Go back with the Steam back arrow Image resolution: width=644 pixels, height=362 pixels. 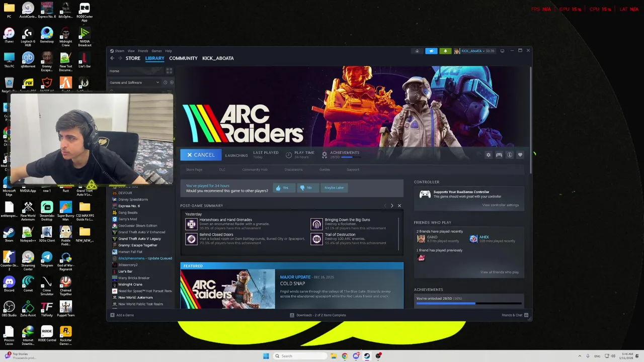[112, 58]
